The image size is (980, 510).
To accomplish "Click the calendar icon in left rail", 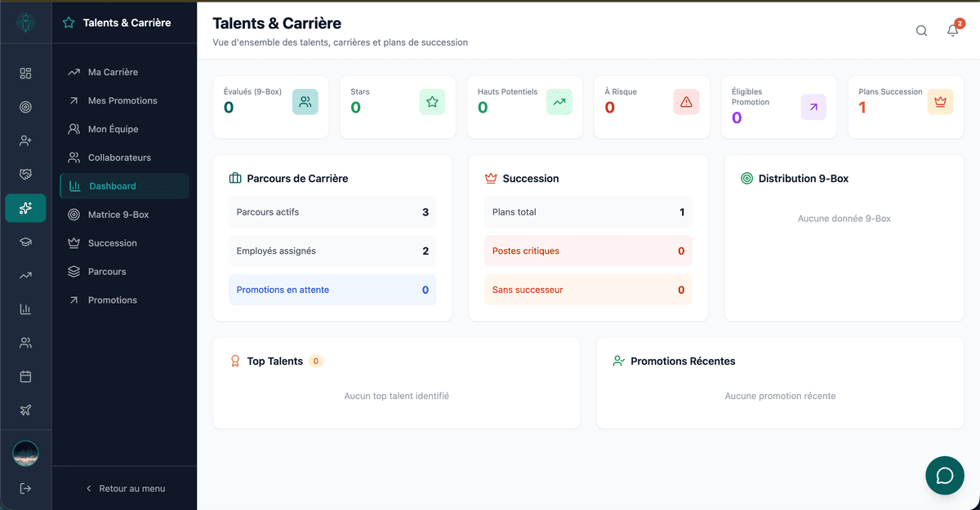I will tap(25, 376).
